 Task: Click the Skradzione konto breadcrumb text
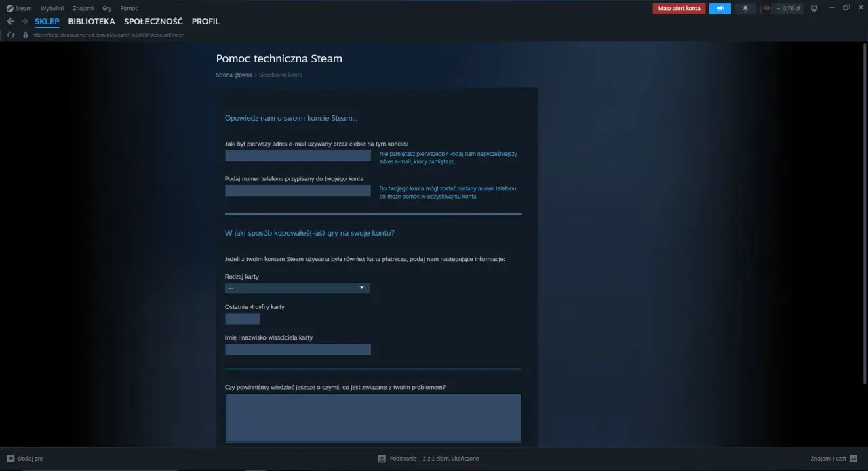click(x=281, y=75)
